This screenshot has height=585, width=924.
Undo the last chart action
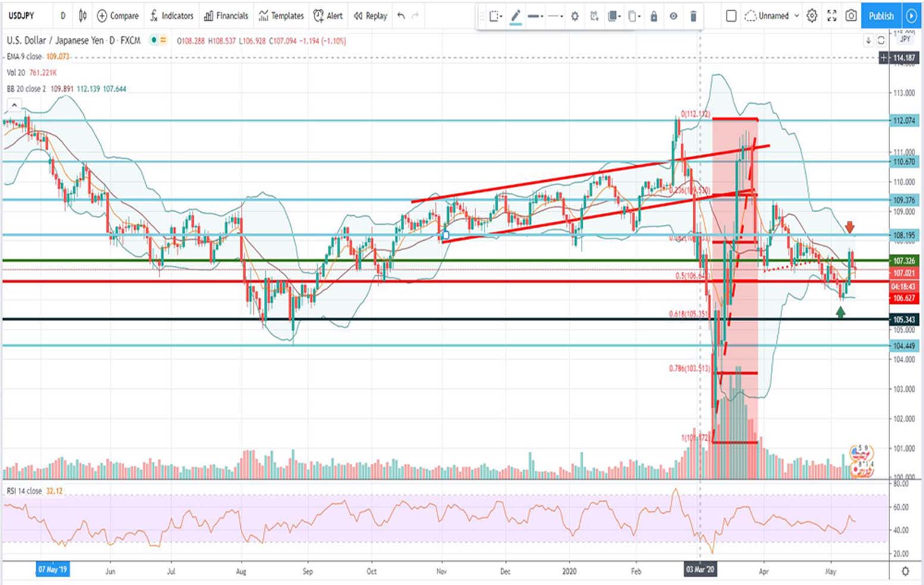(x=401, y=16)
